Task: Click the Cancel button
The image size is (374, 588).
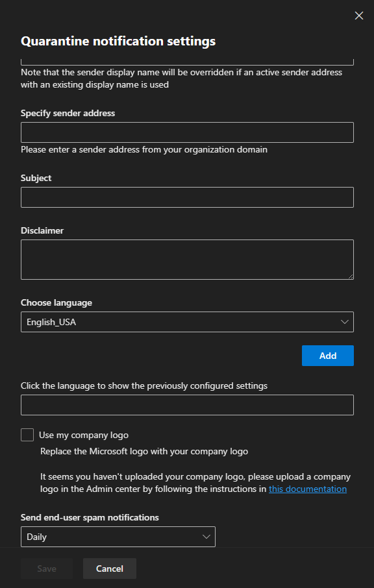Action: tap(110, 569)
